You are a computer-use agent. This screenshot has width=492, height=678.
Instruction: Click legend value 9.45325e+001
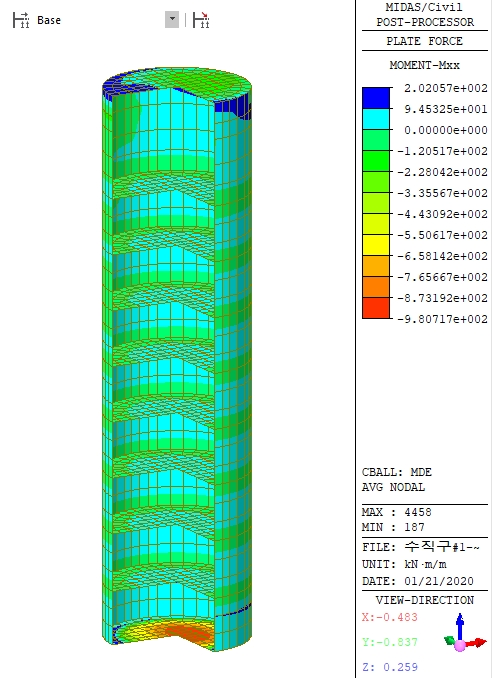[x=446, y=109]
